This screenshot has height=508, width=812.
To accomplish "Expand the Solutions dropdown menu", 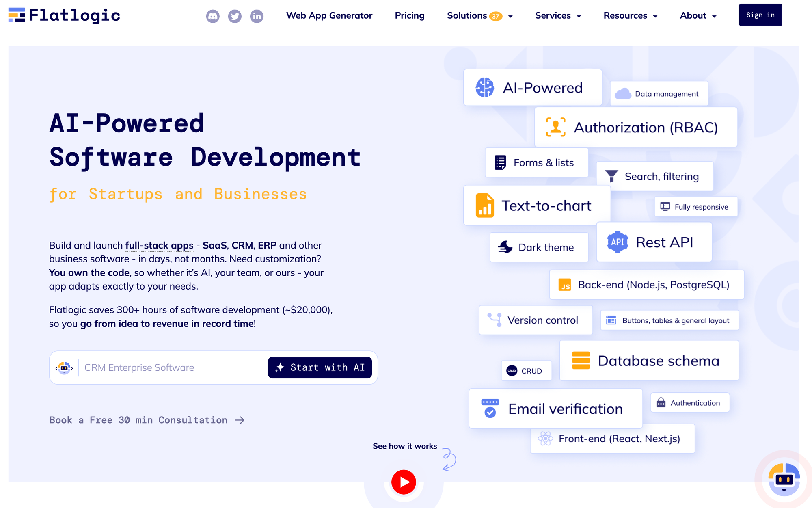I will click(x=479, y=16).
